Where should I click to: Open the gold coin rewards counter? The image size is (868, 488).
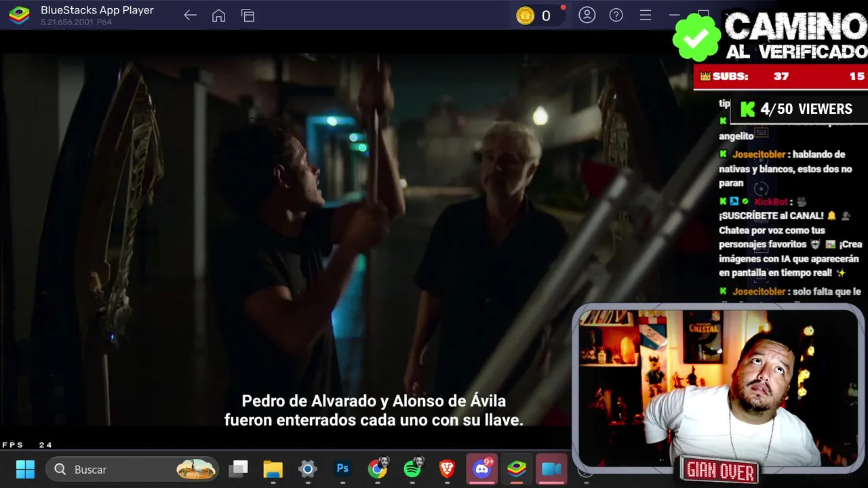[x=540, y=16]
